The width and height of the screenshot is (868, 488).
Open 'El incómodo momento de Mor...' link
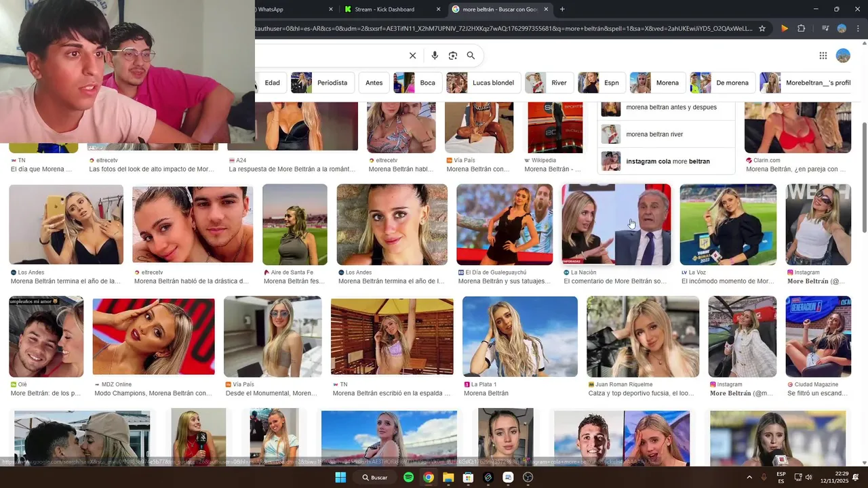(728, 281)
